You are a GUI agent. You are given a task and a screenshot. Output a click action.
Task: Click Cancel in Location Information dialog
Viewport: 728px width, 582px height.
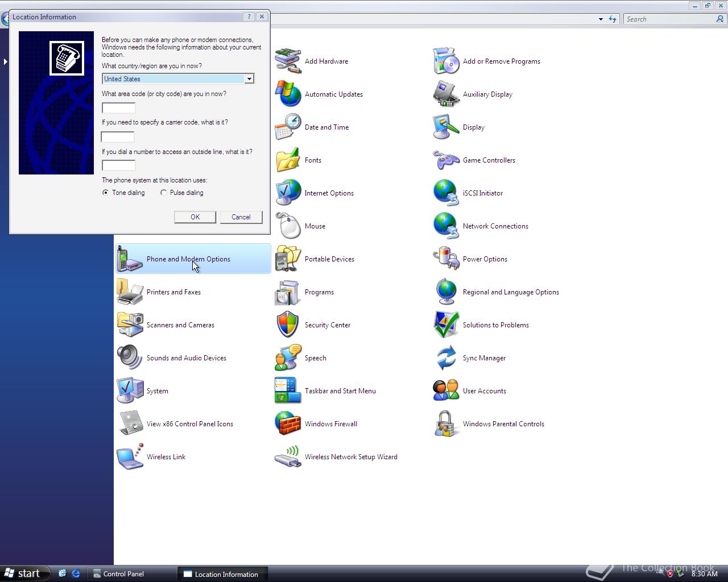click(241, 217)
